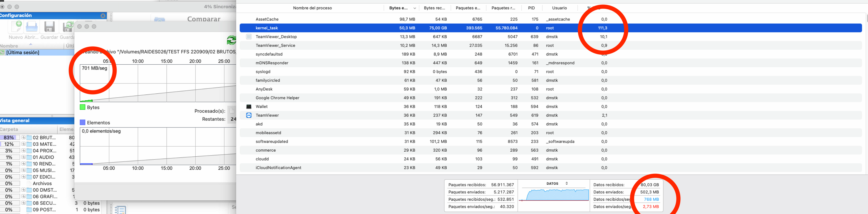Screen dimensions: 868x214
Task: Click the Nombre del proceso column header
Action: tap(312, 8)
